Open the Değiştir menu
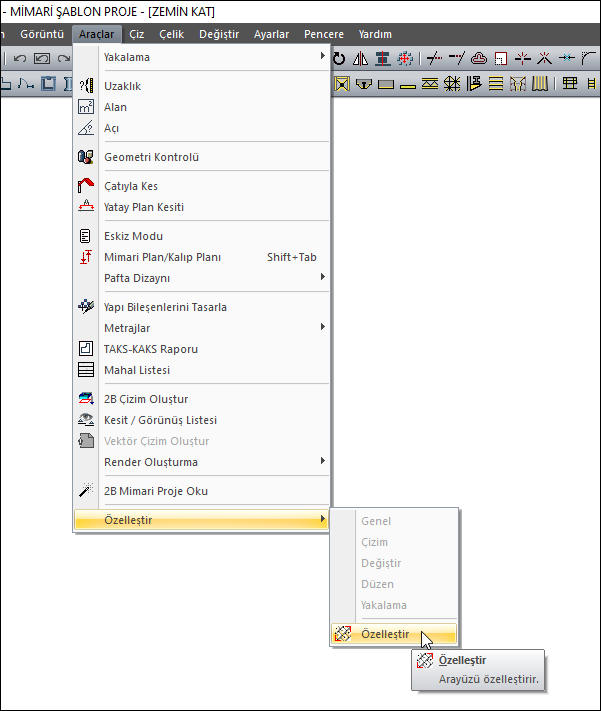Viewport: 601px width, 711px height. pyautogui.click(x=219, y=34)
